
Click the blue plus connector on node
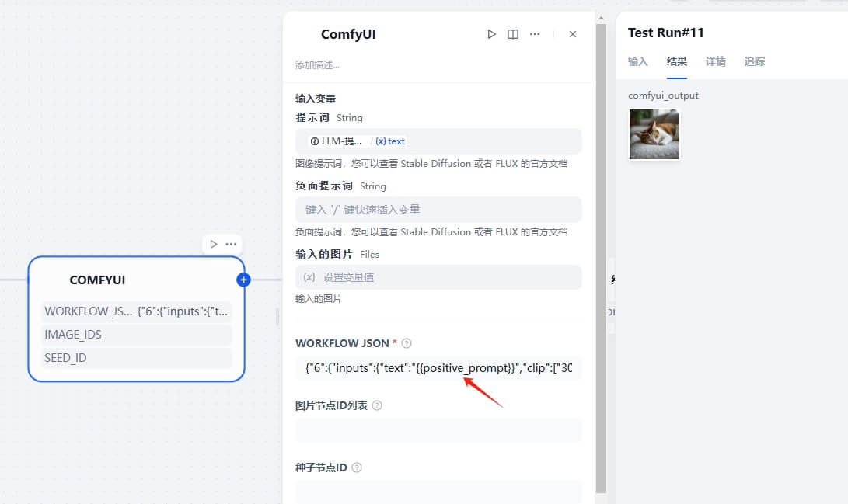point(243,280)
